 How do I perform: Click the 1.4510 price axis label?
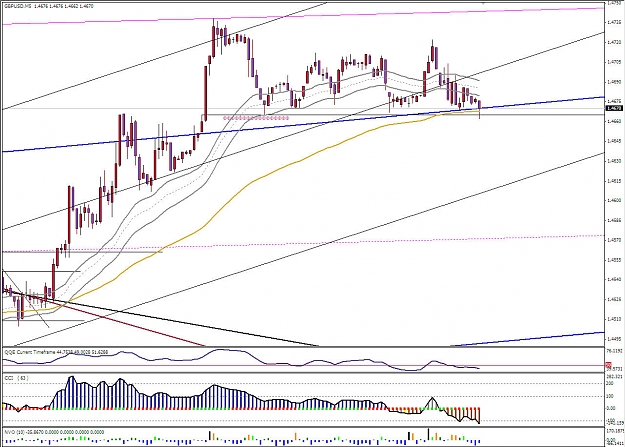pos(614,319)
